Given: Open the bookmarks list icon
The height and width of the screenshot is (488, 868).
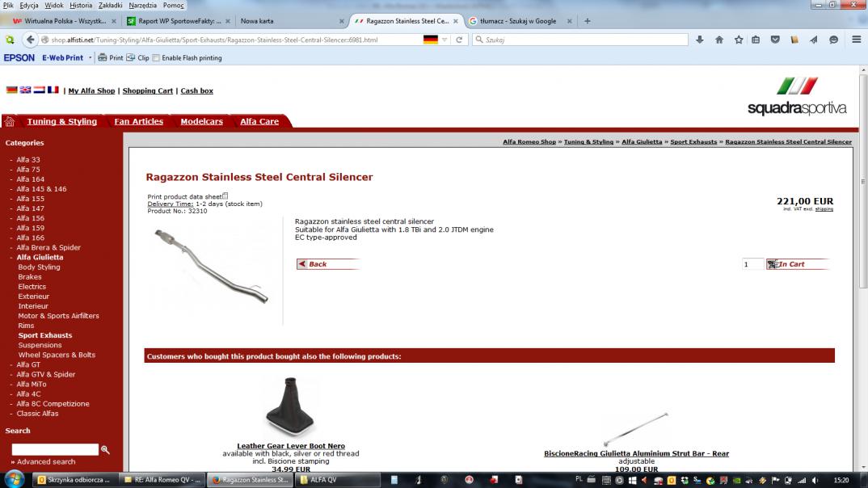Looking at the screenshot, I should coord(756,40).
